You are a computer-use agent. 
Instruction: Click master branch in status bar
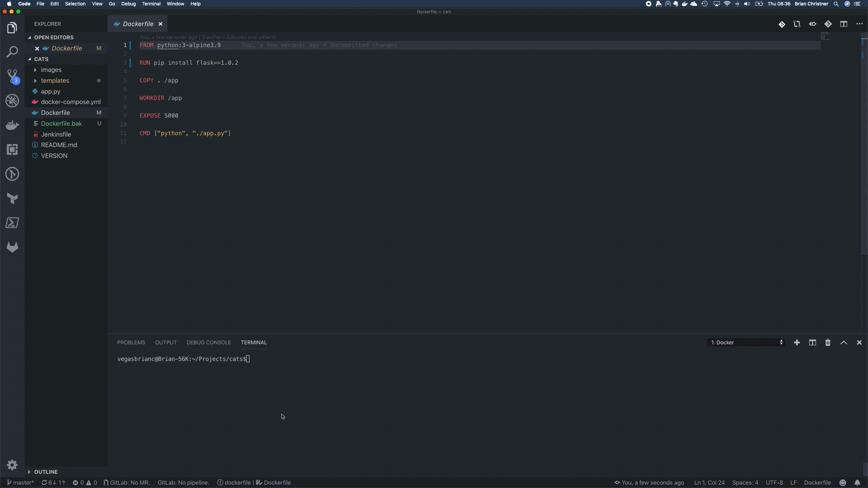point(20,483)
